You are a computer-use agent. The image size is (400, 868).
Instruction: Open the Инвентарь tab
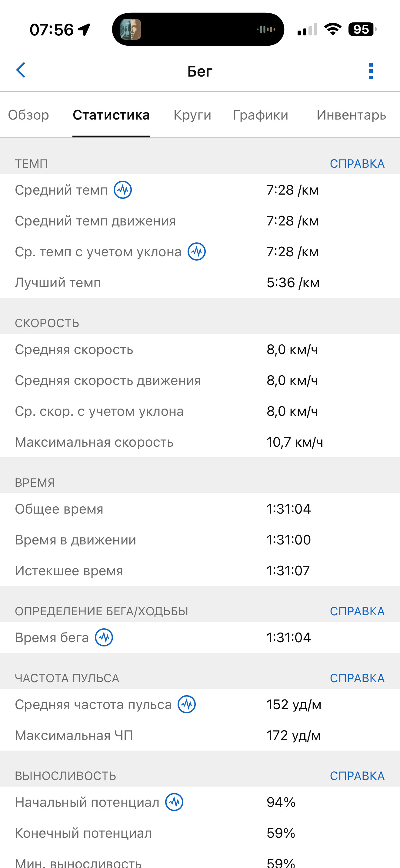pos(351,115)
